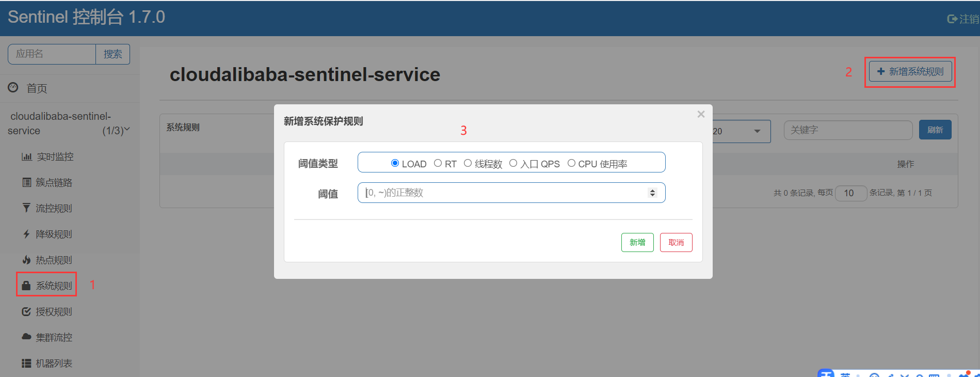Click the 新增系统保护规则 dialog title
Screen dimensions: 980x377
[x=324, y=121]
